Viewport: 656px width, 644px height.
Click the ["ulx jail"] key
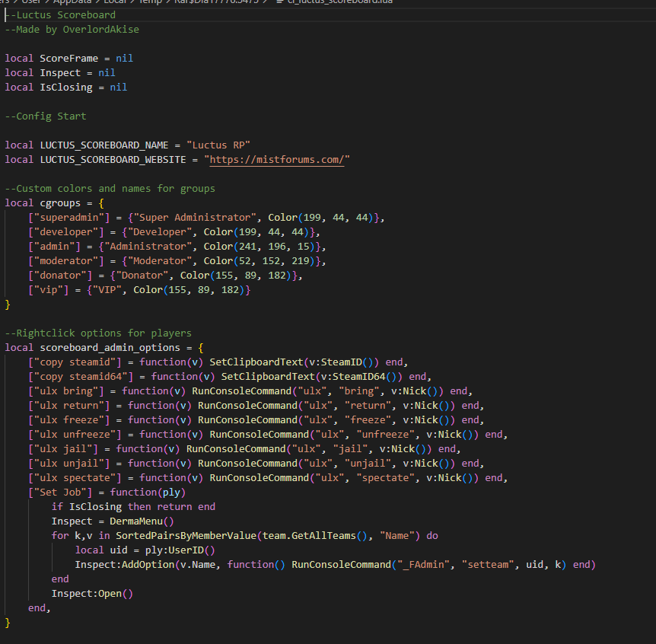point(63,449)
